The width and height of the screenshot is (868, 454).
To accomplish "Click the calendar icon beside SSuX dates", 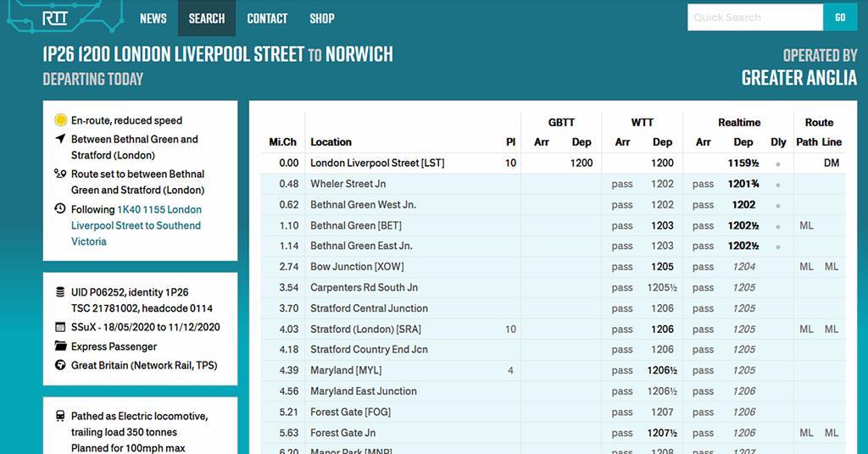I will (60, 327).
